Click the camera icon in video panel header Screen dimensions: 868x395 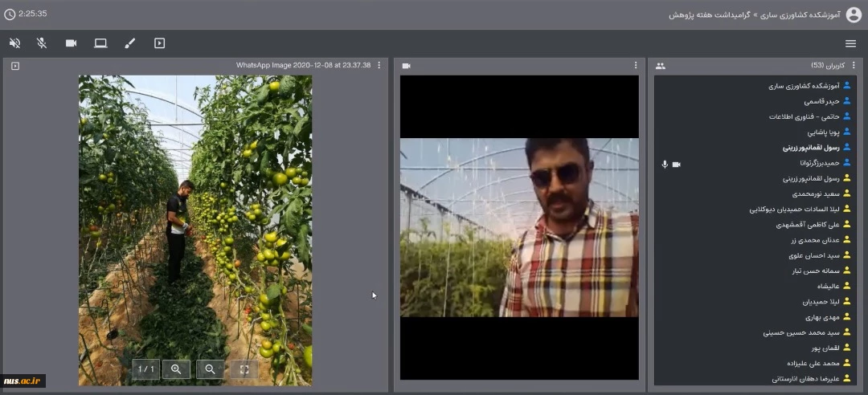pos(407,66)
